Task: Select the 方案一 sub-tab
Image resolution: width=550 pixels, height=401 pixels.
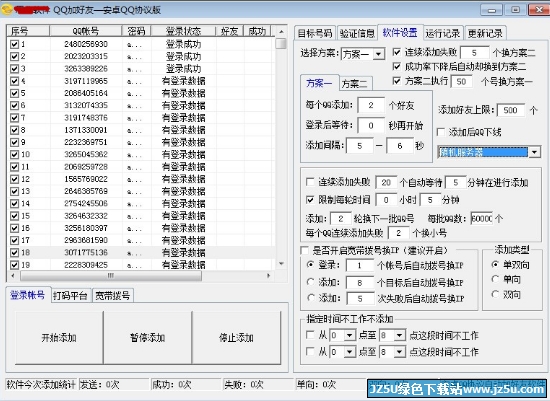Action: pyautogui.click(x=319, y=83)
